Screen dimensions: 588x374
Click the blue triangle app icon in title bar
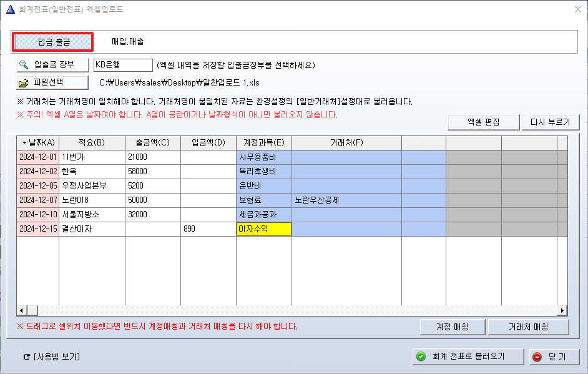point(11,9)
